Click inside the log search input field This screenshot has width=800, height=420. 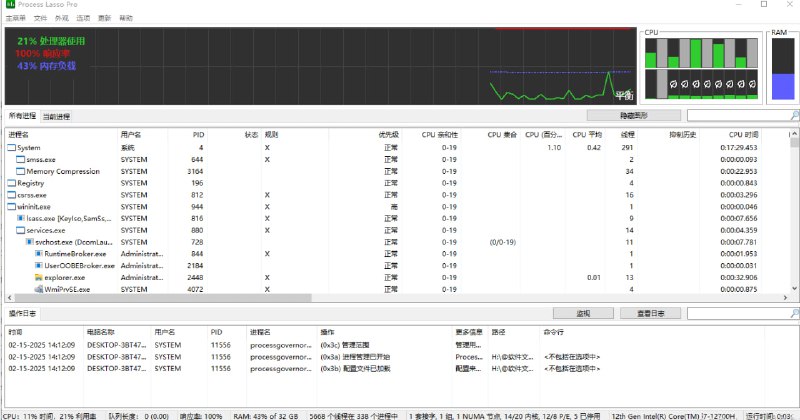[x=738, y=313]
